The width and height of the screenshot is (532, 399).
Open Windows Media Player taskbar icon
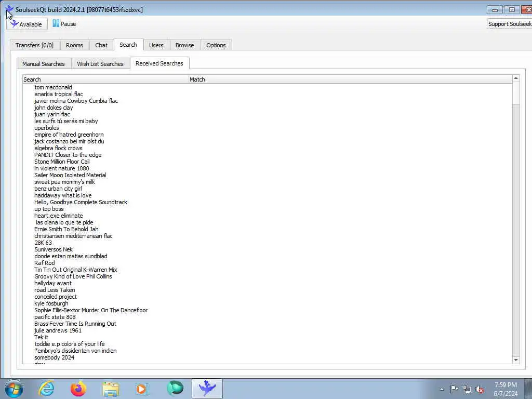142,389
